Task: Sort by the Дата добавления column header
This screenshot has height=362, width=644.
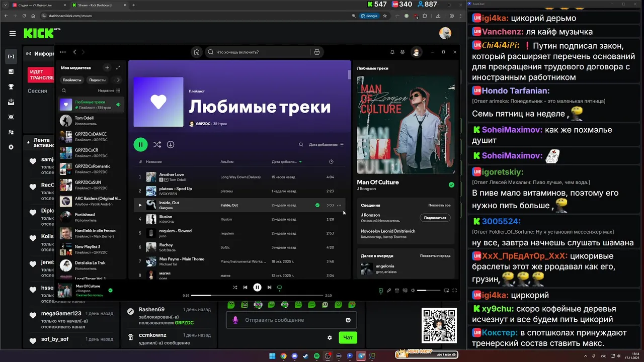Action: pyautogui.click(x=287, y=161)
